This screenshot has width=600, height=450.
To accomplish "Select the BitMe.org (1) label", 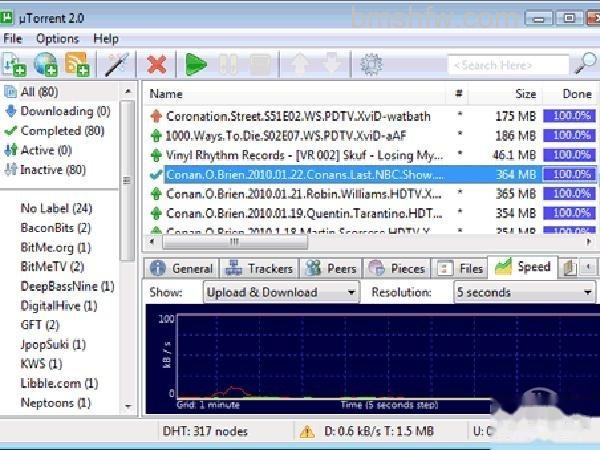I will coord(55,248).
